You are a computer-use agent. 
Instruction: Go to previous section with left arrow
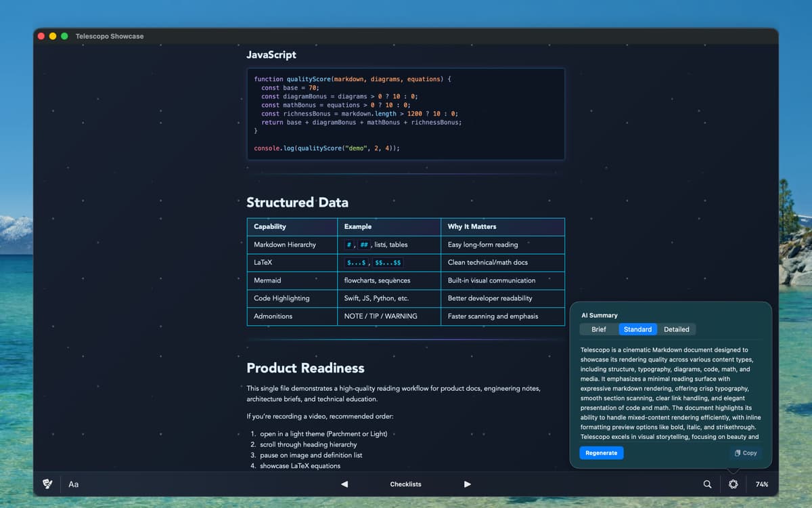click(x=344, y=484)
